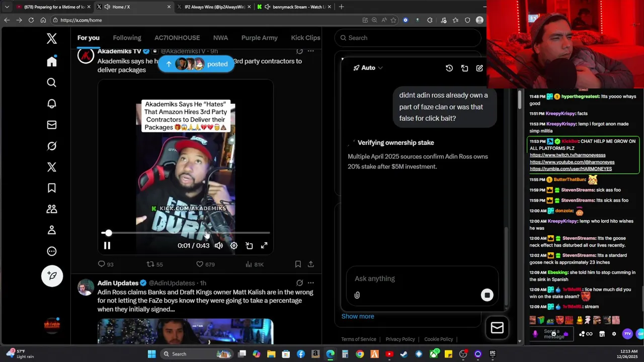This screenshot has width=644, height=362.
Task: Reload the page with browser refresh
Action: click(x=31, y=20)
